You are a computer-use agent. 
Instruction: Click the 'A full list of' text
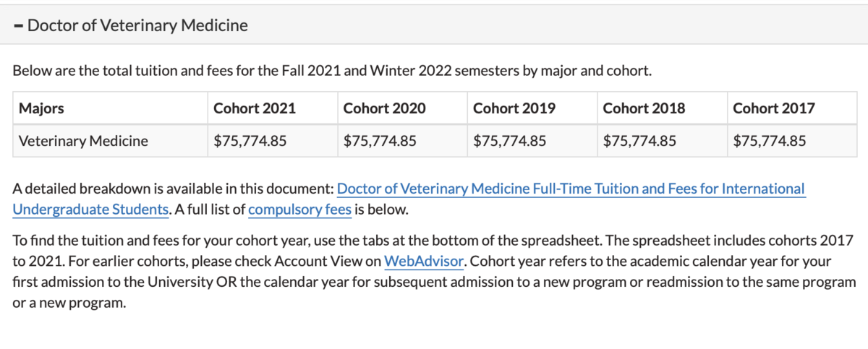(x=210, y=210)
